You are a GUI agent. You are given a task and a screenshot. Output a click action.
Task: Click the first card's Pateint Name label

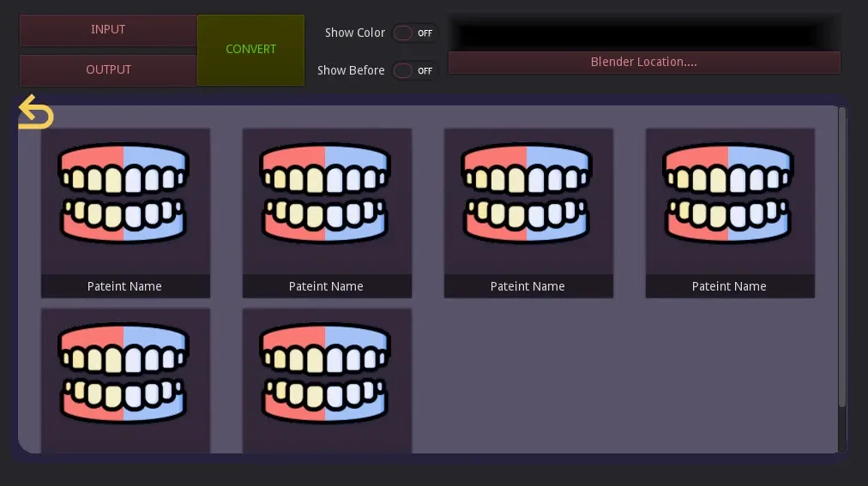pos(124,286)
